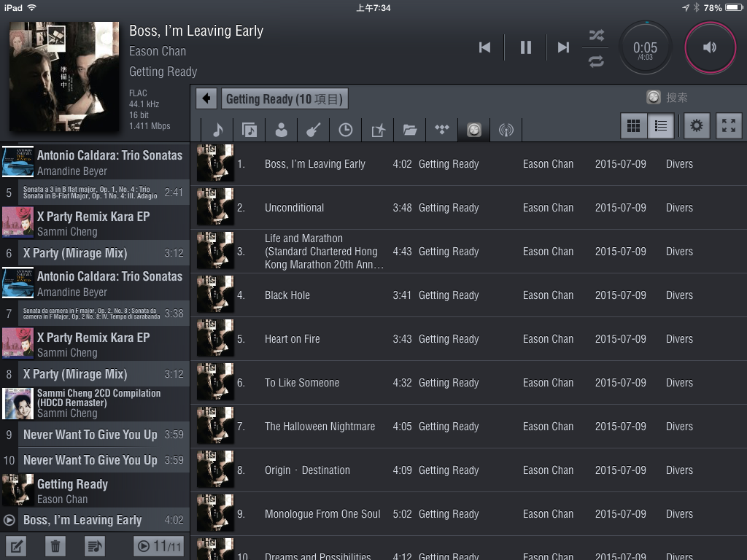Toggle shuffle playback
The height and width of the screenshot is (560, 747).
point(596,35)
